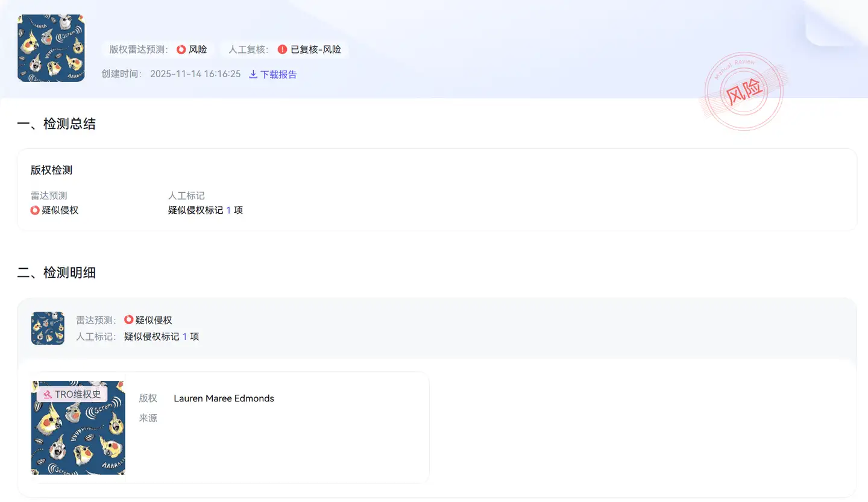Screen dimensions: 868x502
Task: Click the 雷达预测 label in the summary card
Action: coord(49,196)
